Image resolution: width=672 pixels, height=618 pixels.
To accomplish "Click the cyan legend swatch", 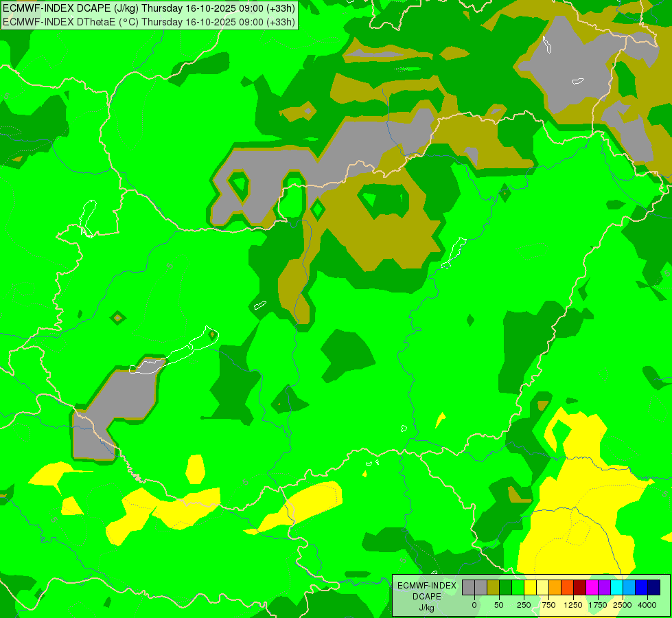I will pyautogui.click(x=616, y=588).
